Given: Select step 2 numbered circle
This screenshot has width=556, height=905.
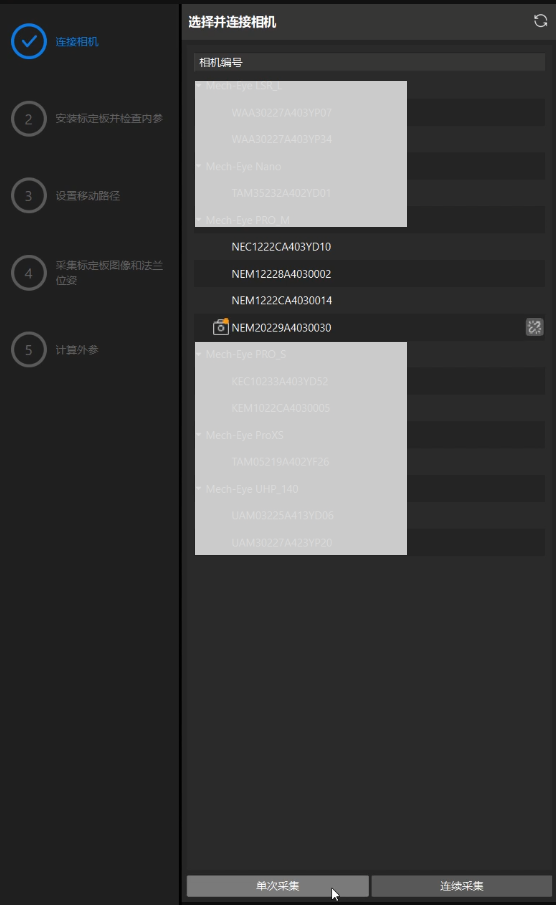Looking at the screenshot, I should [x=29, y=119].
